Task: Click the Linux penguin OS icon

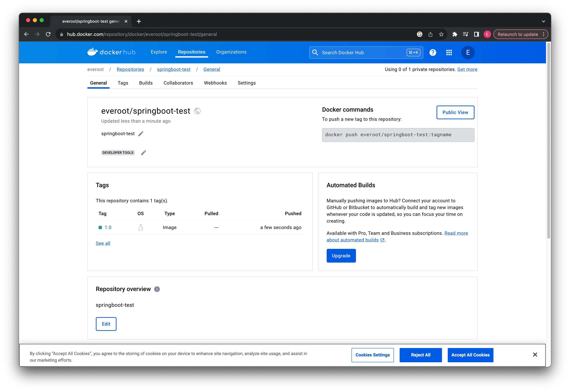Action: (x=141, y=228)
